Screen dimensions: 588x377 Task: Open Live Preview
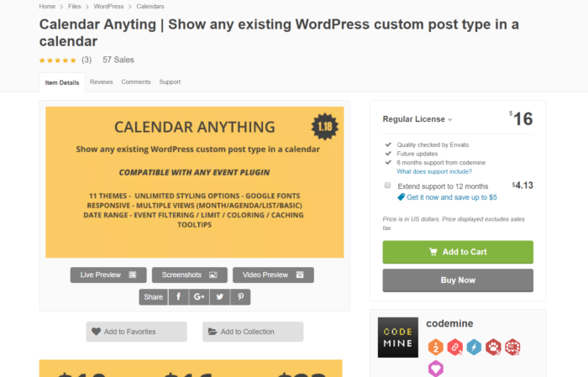click(108, 275)
